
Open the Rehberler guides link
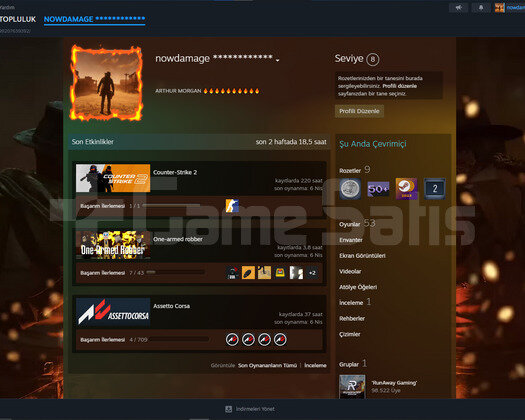tap(352, 319)
